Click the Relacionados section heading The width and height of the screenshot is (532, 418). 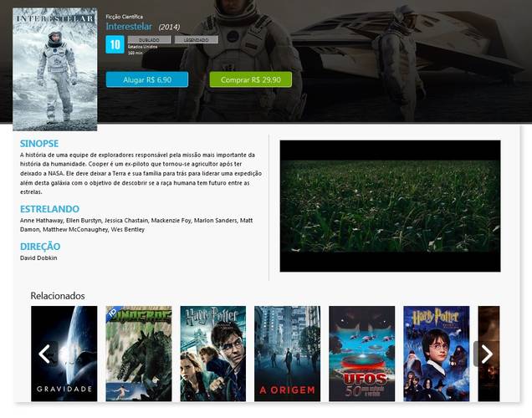point(58,296)
